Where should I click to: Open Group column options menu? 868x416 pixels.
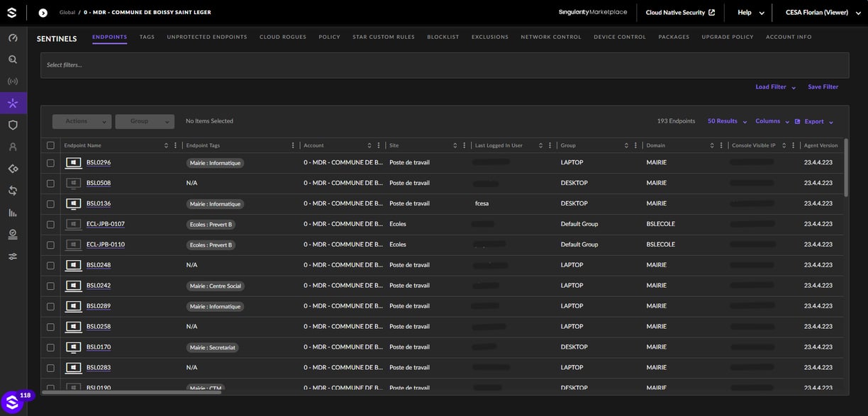point(636,145)
